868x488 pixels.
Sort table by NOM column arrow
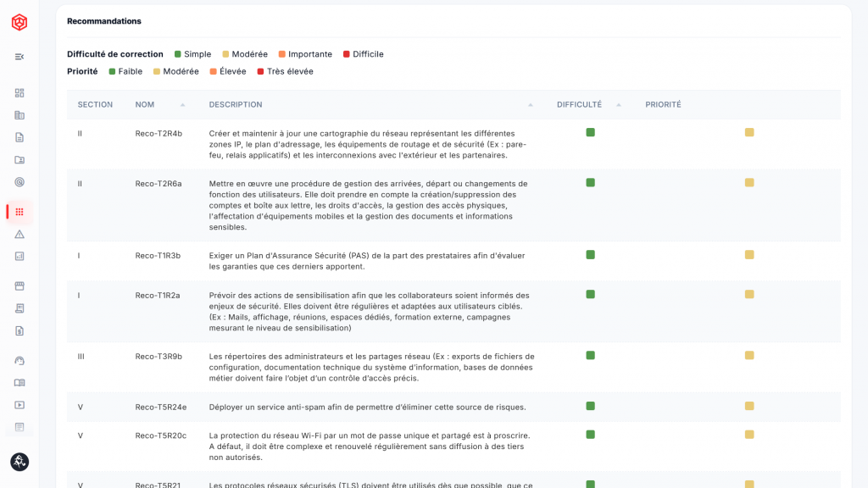point(183,104)
